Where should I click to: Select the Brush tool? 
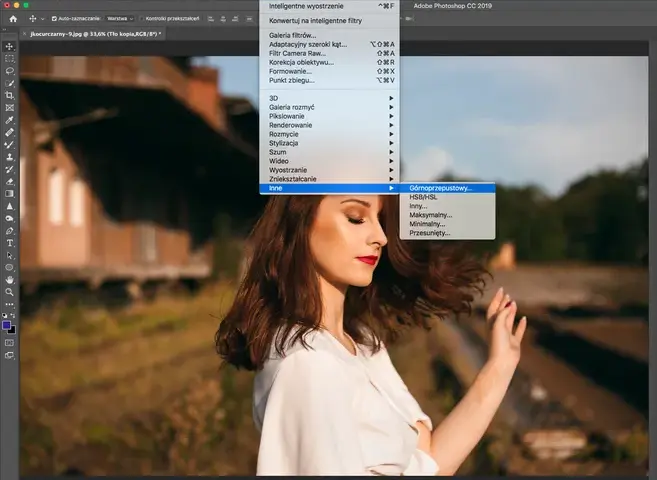point(9,145)
